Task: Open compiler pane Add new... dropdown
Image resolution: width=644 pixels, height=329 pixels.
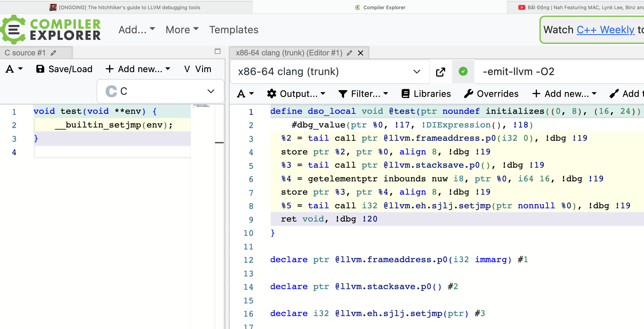Action: tap(565, 93)
